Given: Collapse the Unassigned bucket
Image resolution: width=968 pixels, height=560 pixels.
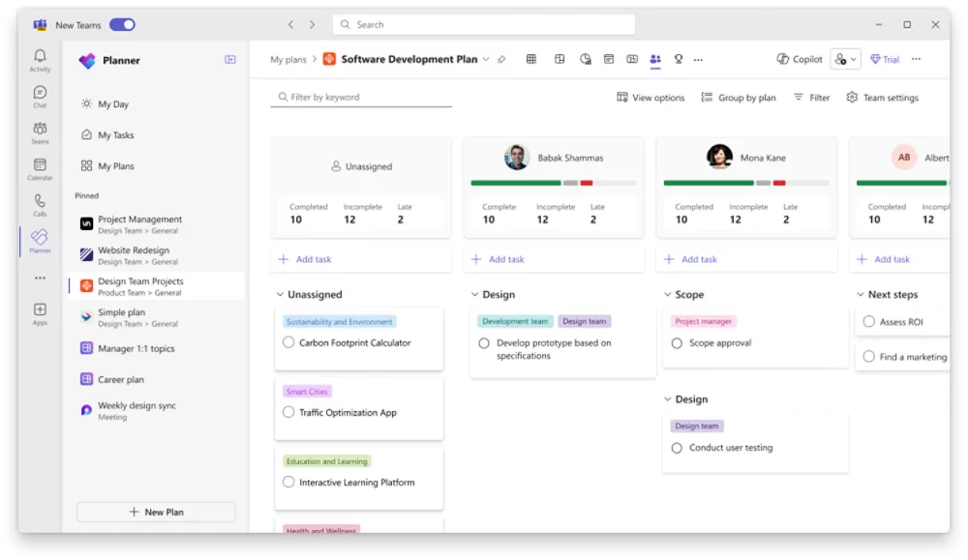Looking at the screenshot, I should [x=280, y=295].
